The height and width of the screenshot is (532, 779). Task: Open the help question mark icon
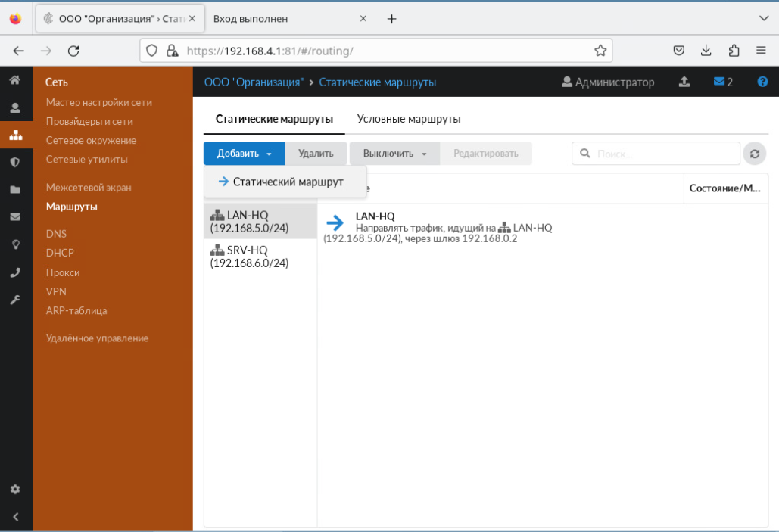763,81
